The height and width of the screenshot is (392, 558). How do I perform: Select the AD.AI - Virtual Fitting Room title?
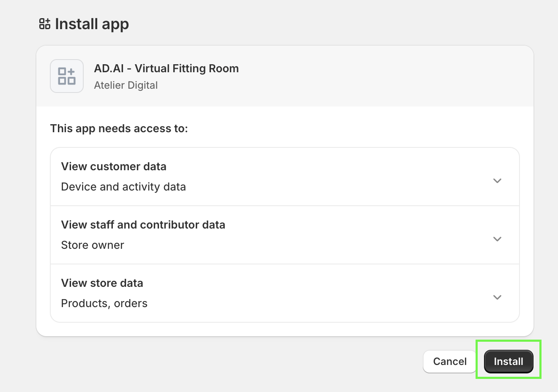click(x=167, y=68)
